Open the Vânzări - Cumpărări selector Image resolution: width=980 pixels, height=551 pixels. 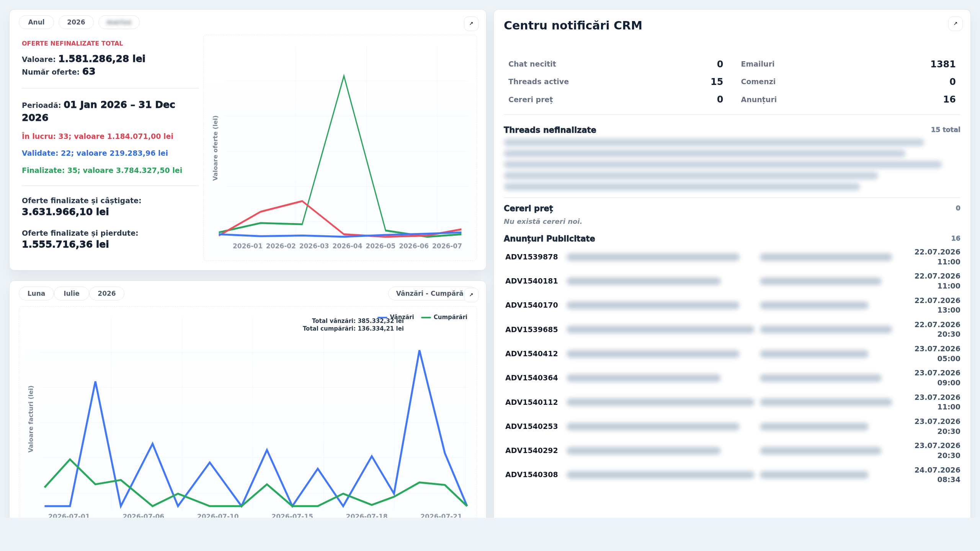tap(429, 293)
